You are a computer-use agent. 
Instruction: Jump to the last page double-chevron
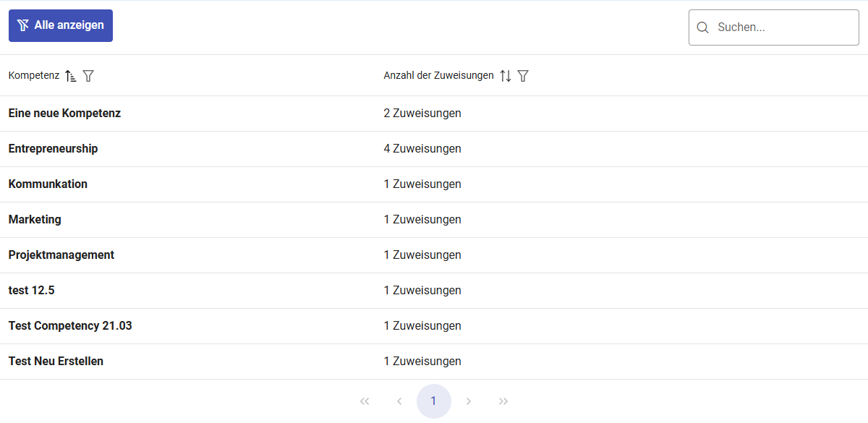[503, 401]
